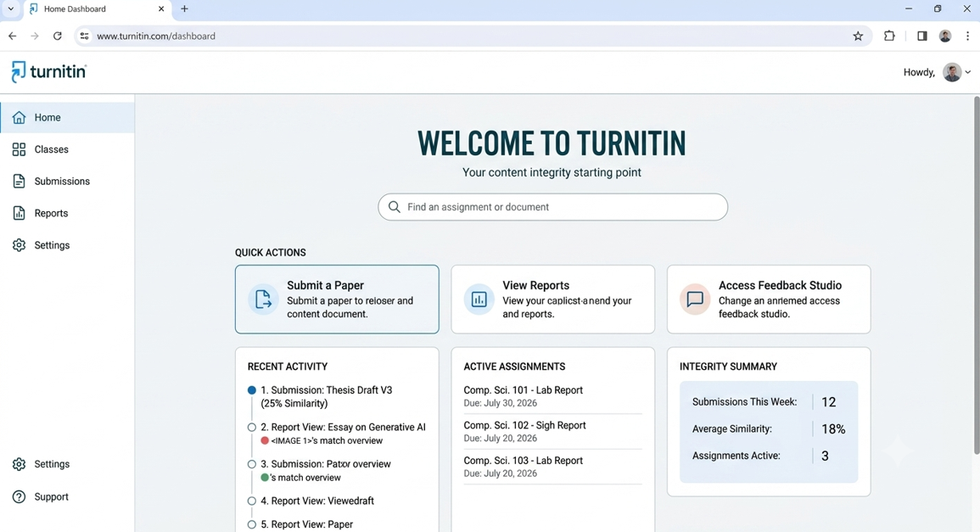This screenshot has width=980, height=532.
Task: Click the Support question-mark icon
Action: click(19, 497)
